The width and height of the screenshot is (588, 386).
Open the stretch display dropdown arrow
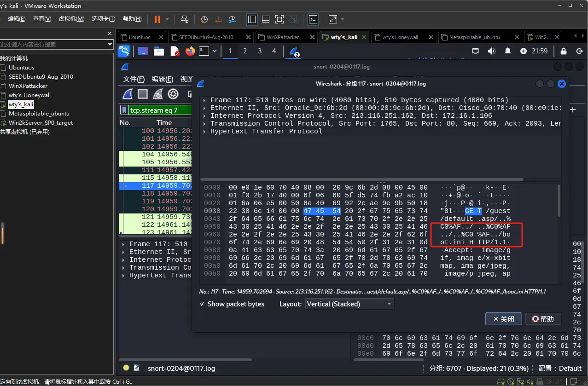(x=343, y=19)
